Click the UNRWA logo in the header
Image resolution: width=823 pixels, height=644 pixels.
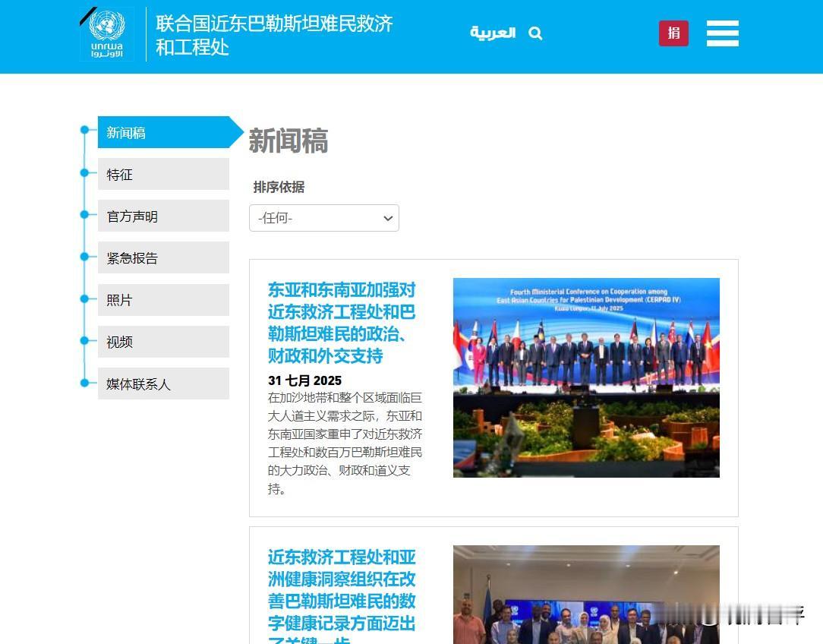tap(106, 34)
